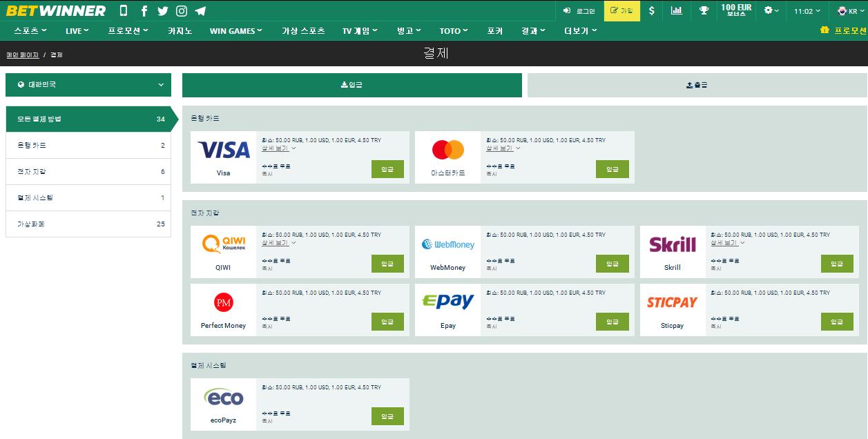Select e-wallets category showing 6
The height and width of the screenshot is (439, 868).
88,172
